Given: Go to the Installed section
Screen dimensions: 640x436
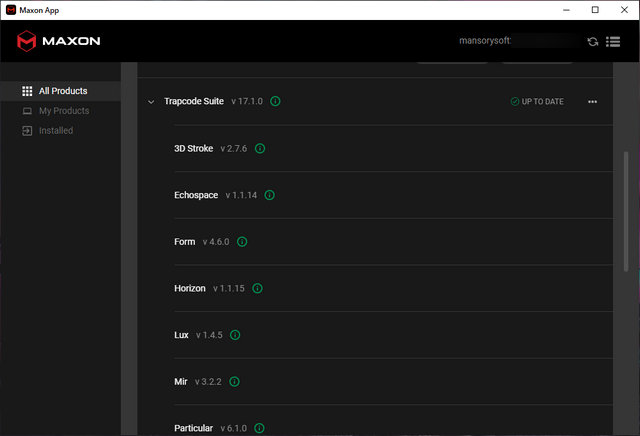Looking at the screenshot, I should [55, 131].
